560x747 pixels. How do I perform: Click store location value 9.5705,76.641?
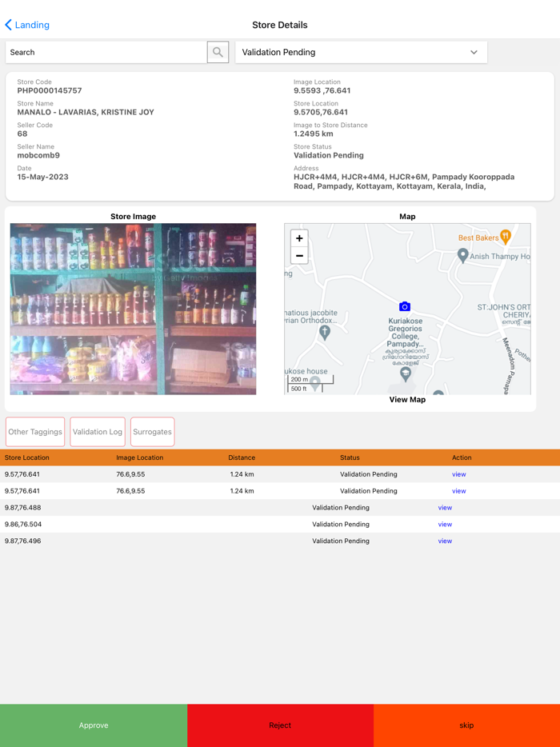coord(321,113)
